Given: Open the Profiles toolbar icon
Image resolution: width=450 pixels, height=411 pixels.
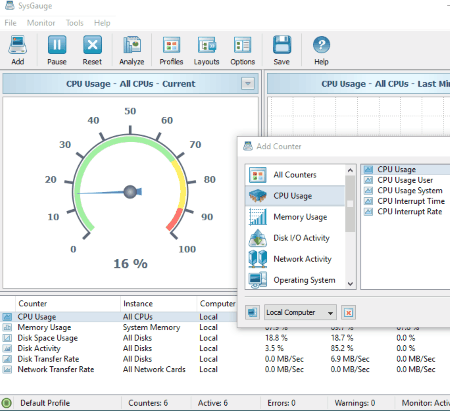Looking at the screenshot, I should 171,50.
